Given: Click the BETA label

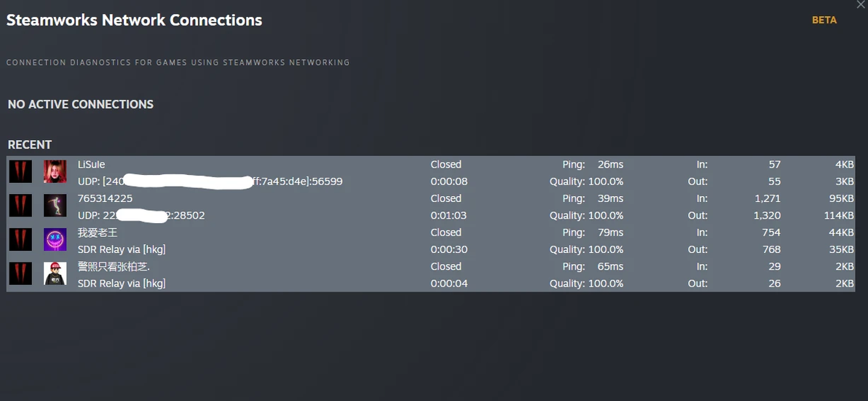Looking at the screenshot, I should [824, 20].
